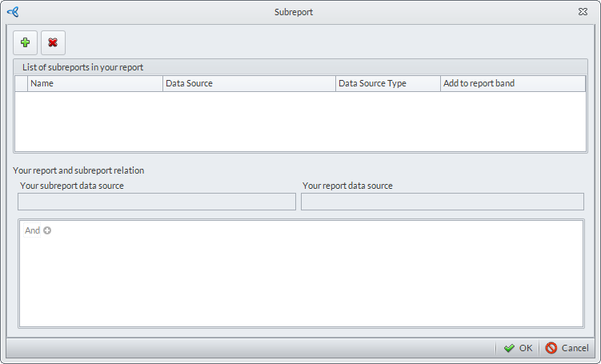
Task: Add a condition with the plus icon beside And
Action: pos(47,230)
